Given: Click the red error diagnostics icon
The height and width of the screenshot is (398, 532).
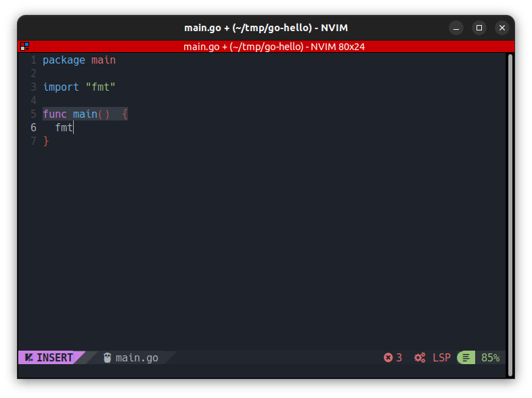Looking at the screenshot, I should tap(388, 357).
